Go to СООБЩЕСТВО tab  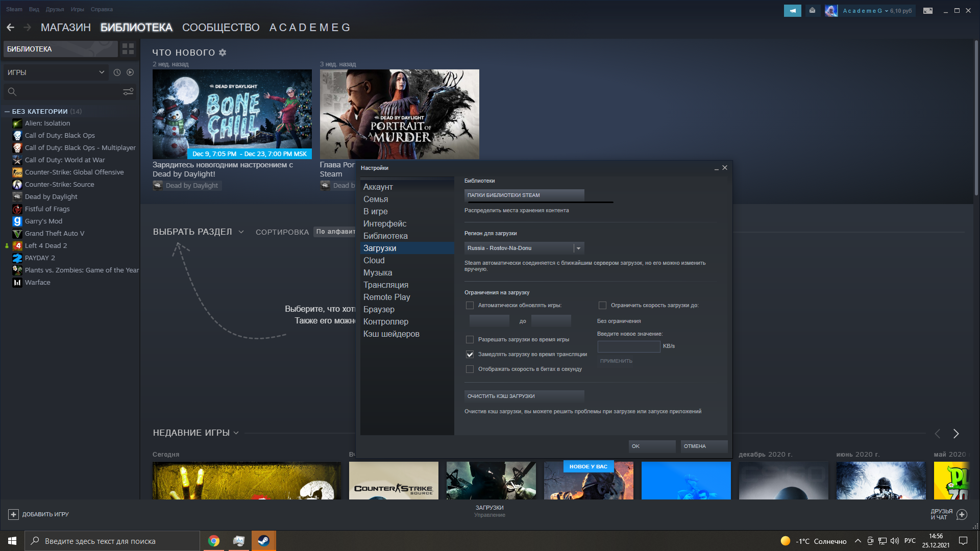click(x=221, y=28)
